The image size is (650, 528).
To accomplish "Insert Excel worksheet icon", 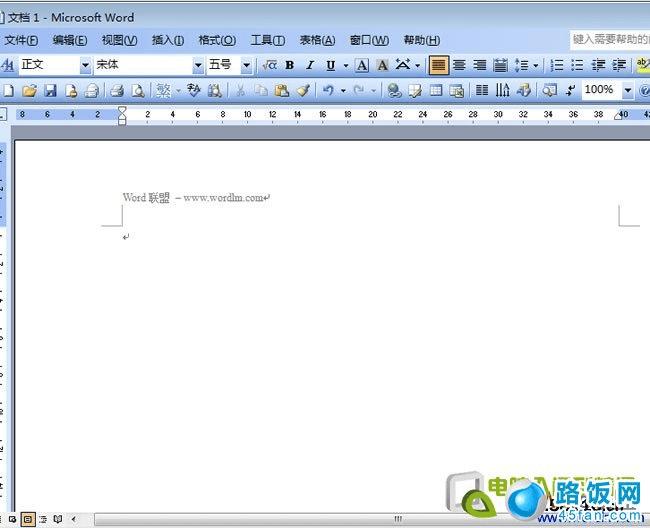I will [456, 90].
